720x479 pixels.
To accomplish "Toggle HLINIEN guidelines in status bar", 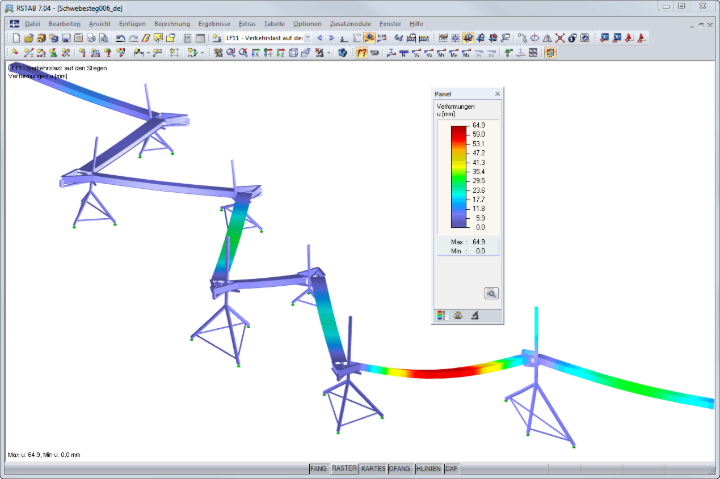I will (x=428, y=468).
